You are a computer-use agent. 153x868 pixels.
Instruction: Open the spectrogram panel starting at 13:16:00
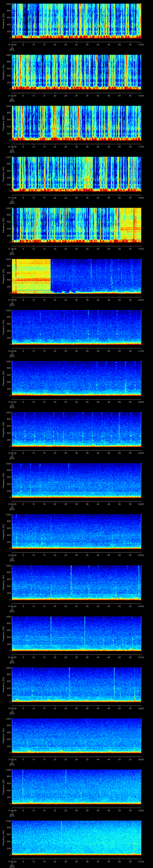click(76, 123)
